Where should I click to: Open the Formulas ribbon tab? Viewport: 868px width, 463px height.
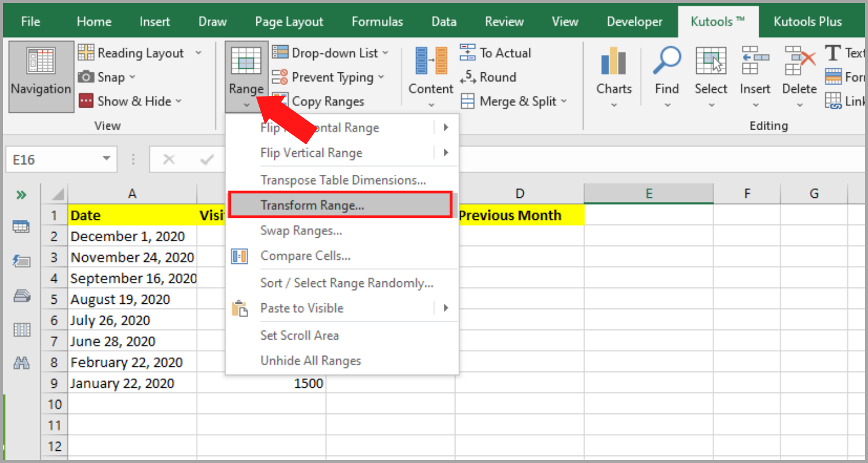click(x=377, y=21)
